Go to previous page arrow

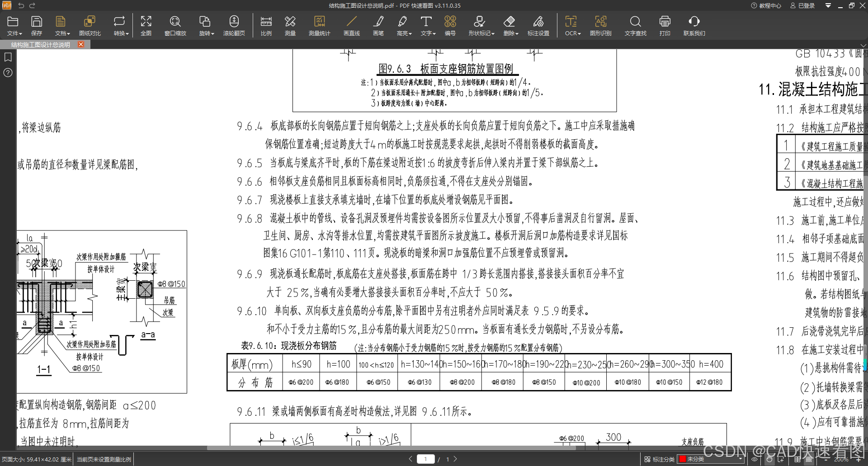coord(410,459)
